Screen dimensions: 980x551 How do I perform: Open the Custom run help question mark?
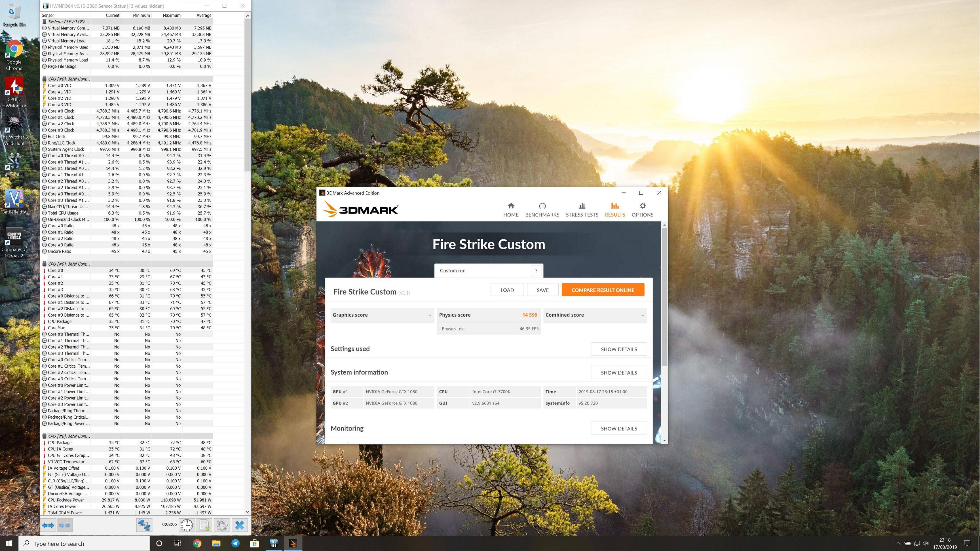536,270
